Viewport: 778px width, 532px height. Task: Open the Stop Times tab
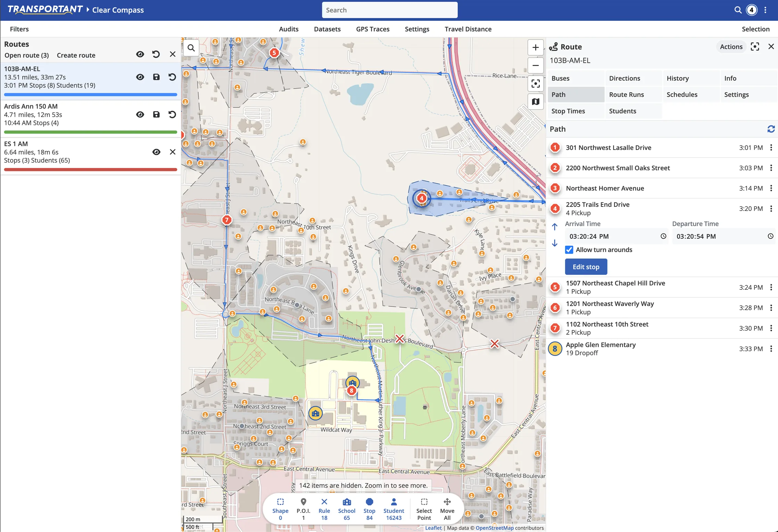pyautogui.click(x=576, y=111)
